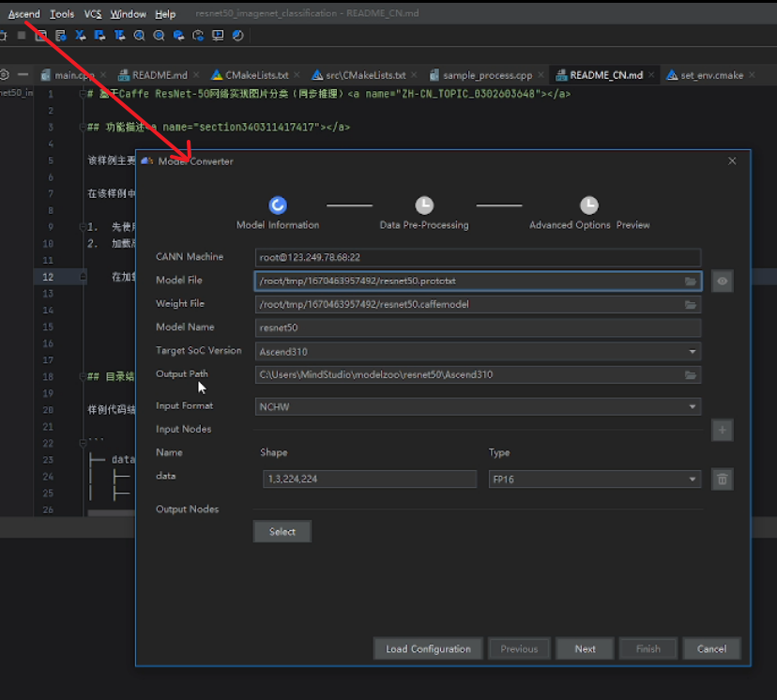The width and height of the screenshot is (777, 700).
Task: Close the sample_process.cpp tab
Action: click(x=541, y=75)
